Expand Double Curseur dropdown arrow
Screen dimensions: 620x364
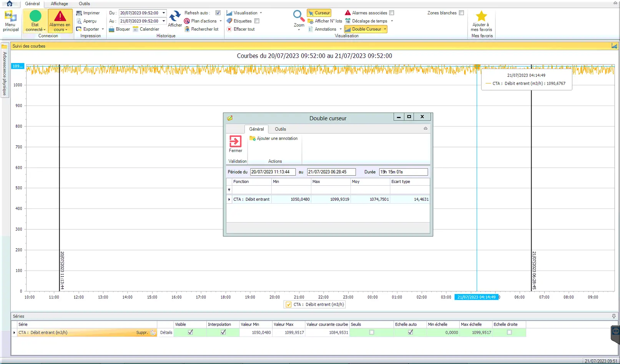point(385,29)
